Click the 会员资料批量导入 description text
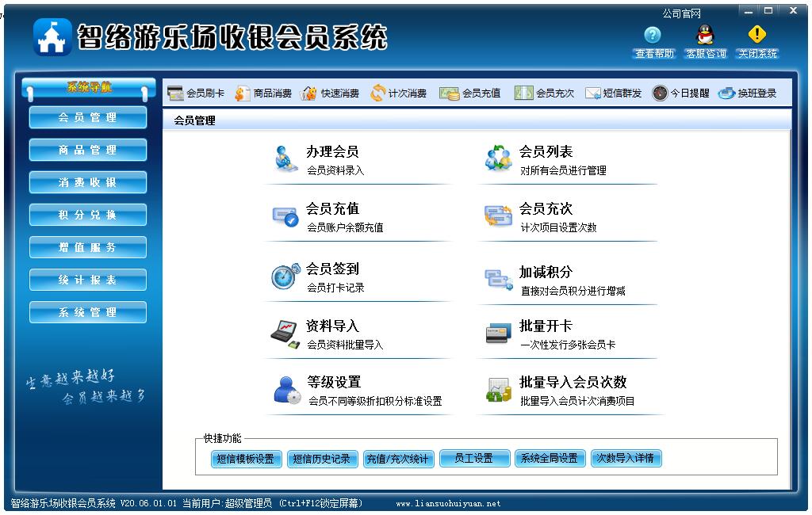 click(x=346, y=345)
